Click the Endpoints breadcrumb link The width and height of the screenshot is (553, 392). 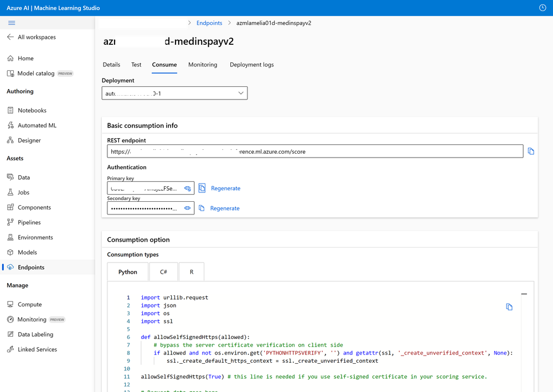pyautogui.click(x=209, y=23)
